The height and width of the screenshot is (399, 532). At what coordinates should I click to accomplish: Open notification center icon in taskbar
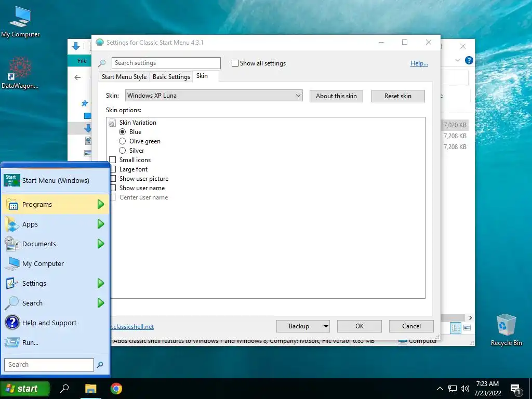click(x=515, y=389)
